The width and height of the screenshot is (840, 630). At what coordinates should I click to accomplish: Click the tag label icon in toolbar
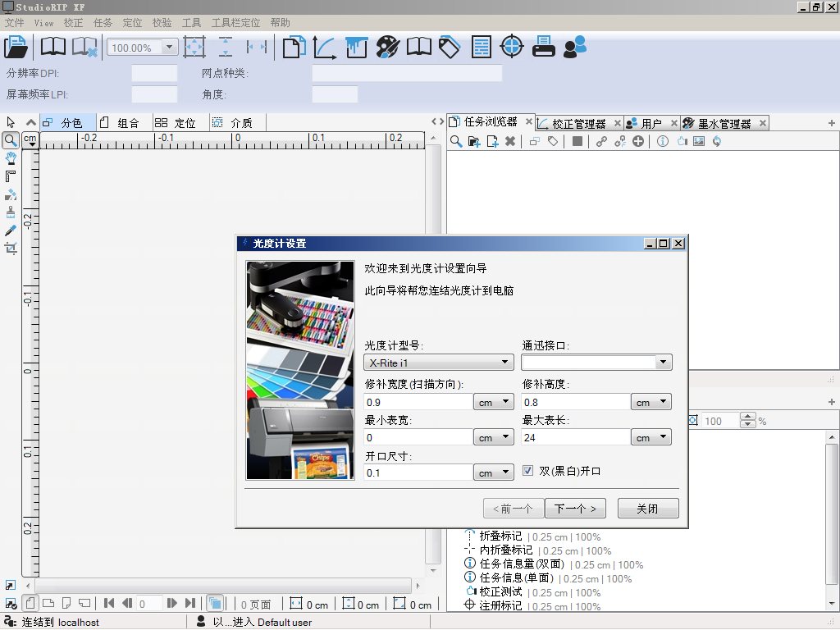pos(450,47)
